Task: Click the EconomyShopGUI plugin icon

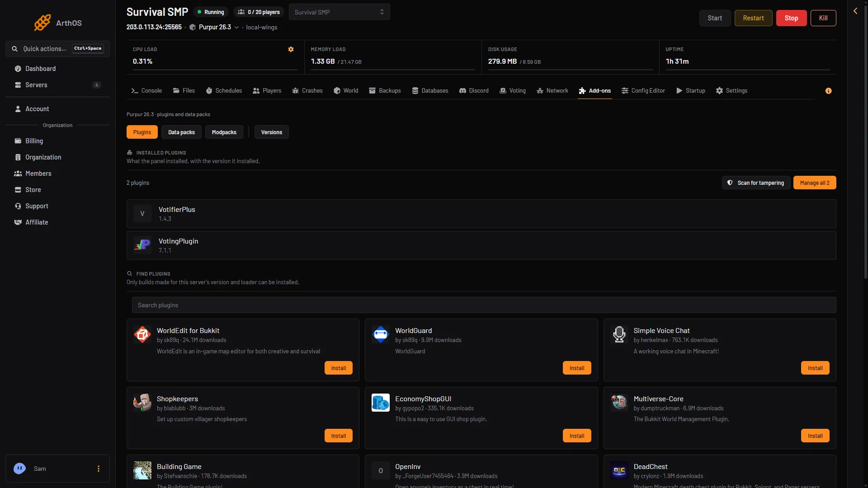Action: [x=381, y=403]
